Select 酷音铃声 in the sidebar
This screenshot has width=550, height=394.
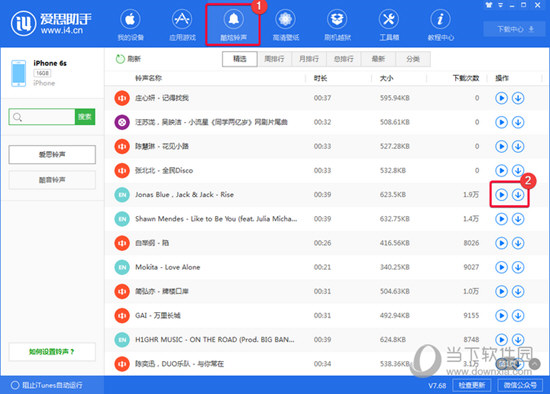(52, 180)
